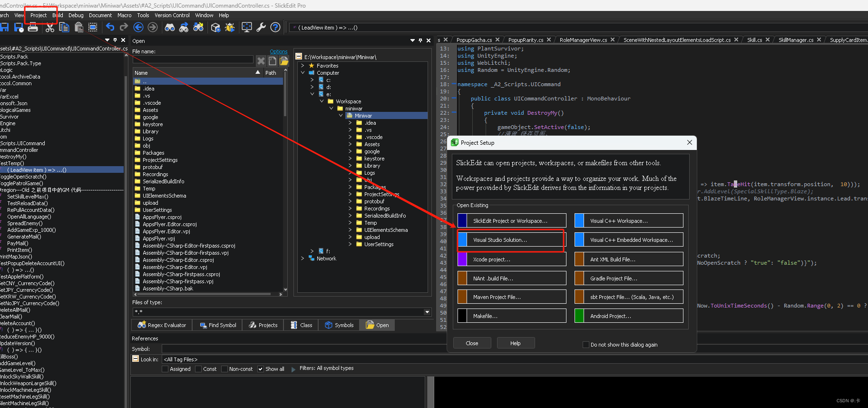This screenshot has height=408, width=868.
Task: Enable the Const filter checkbox
Action: pos(198,369)
